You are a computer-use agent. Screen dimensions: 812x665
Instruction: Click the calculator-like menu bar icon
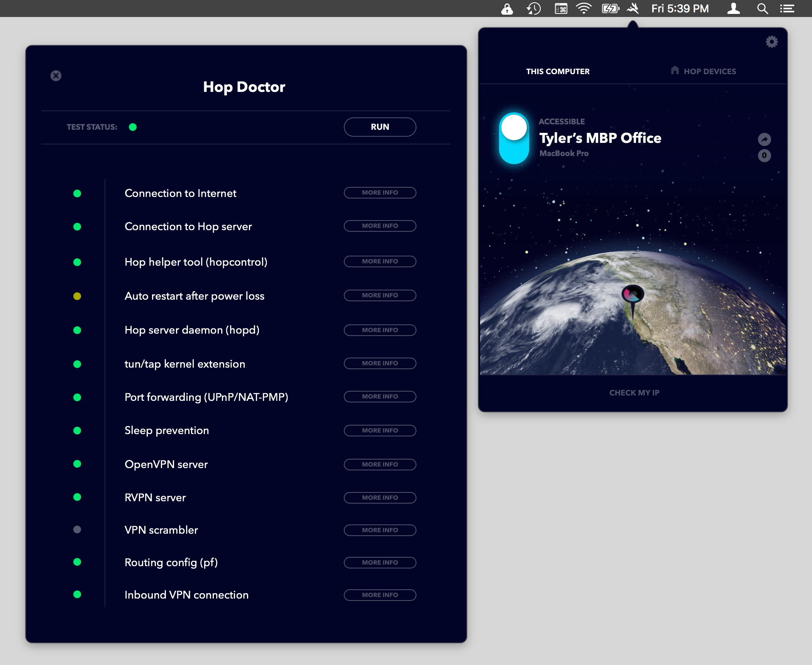[561, 8]
